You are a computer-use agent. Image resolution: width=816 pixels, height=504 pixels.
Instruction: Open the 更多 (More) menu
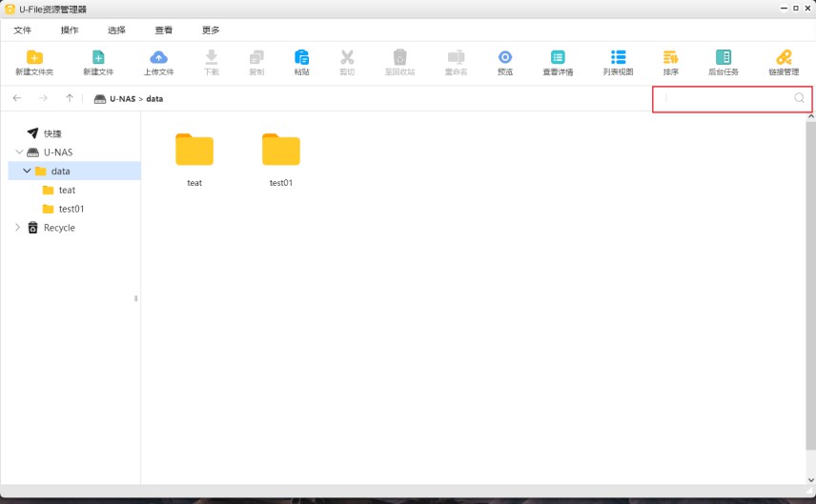(x=211, y=30)
